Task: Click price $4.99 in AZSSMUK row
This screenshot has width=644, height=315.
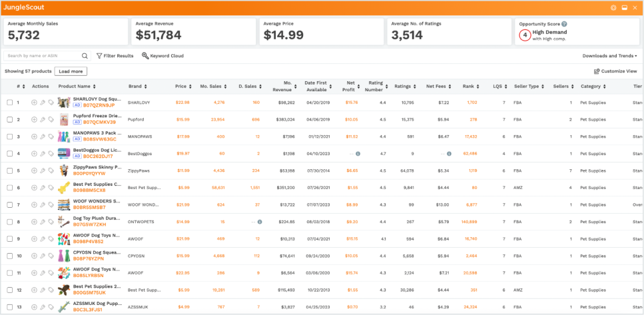Action: [x=184, y=307]
